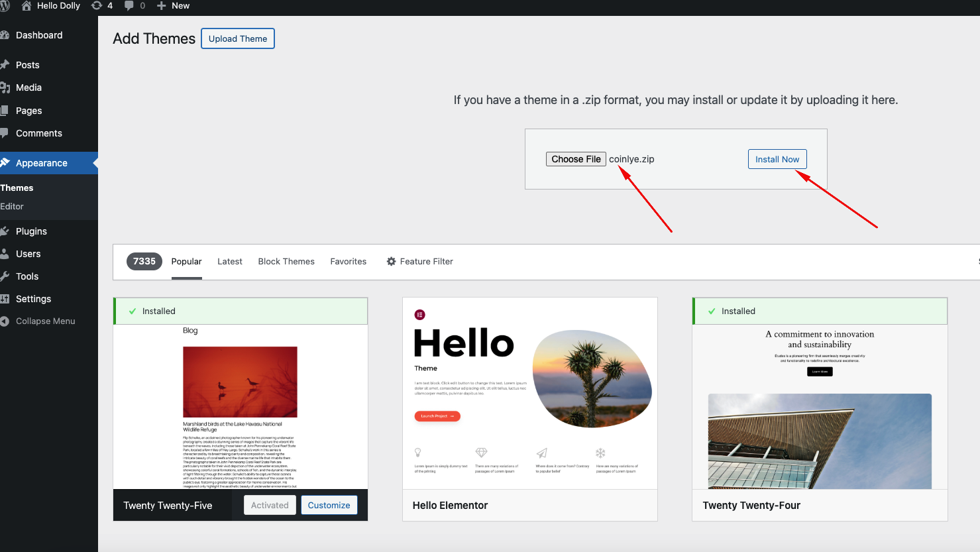The height and width of the screenshot is (552, 980).
Task: Click the Dashboard gauge icon
Action: click(x=4, y=35)
